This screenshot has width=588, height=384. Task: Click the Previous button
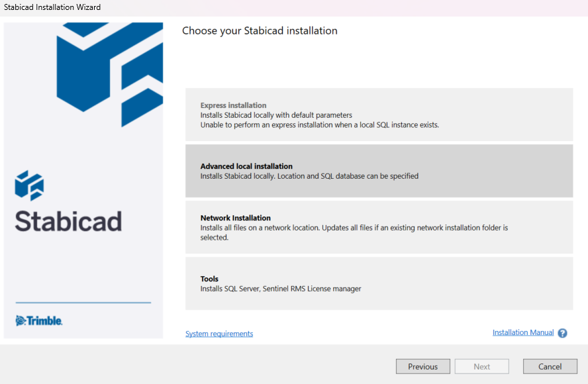click(422, 366)
